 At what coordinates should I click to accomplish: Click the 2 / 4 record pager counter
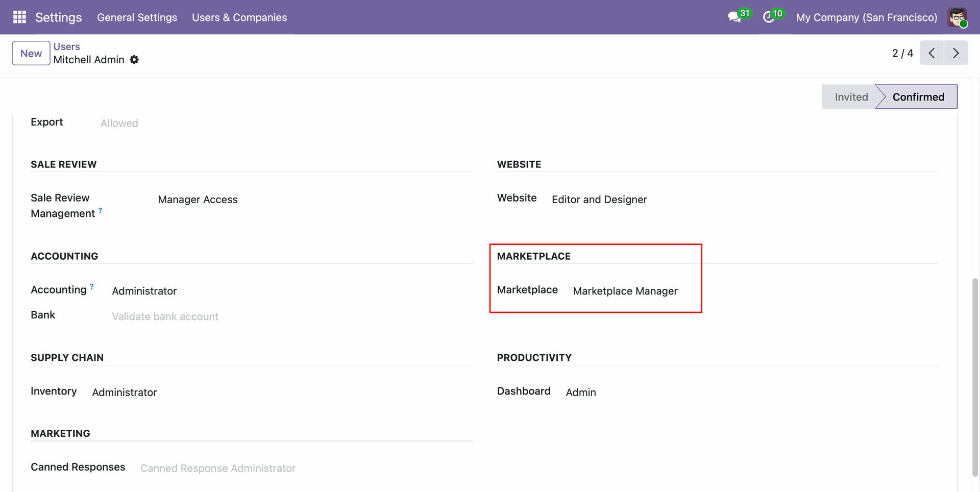click(902, 53)
